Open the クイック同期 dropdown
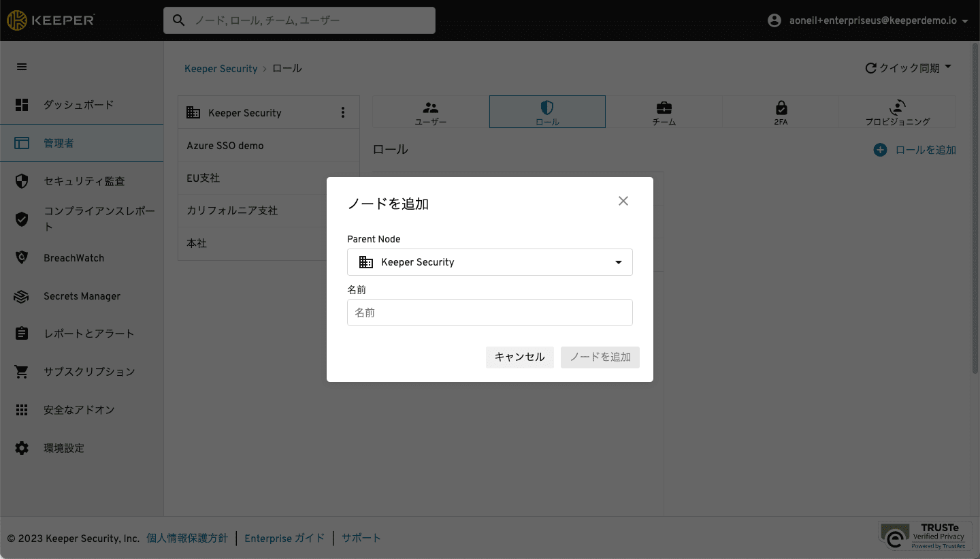980x559 pixels. pos(909,68)
